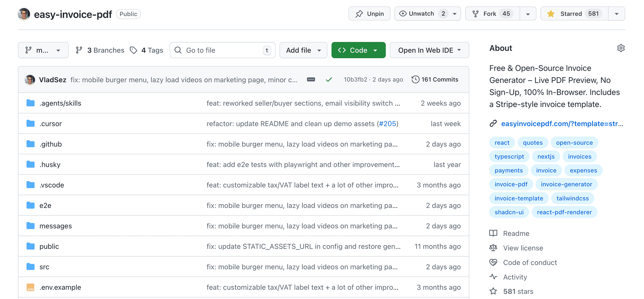Select the nextjs topic tag
This screenshot has width=644, height=299.
(546, 157)
